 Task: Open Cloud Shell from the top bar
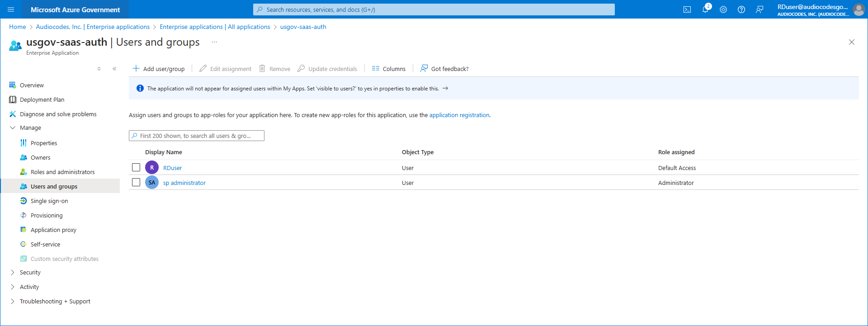click(687, 9)
